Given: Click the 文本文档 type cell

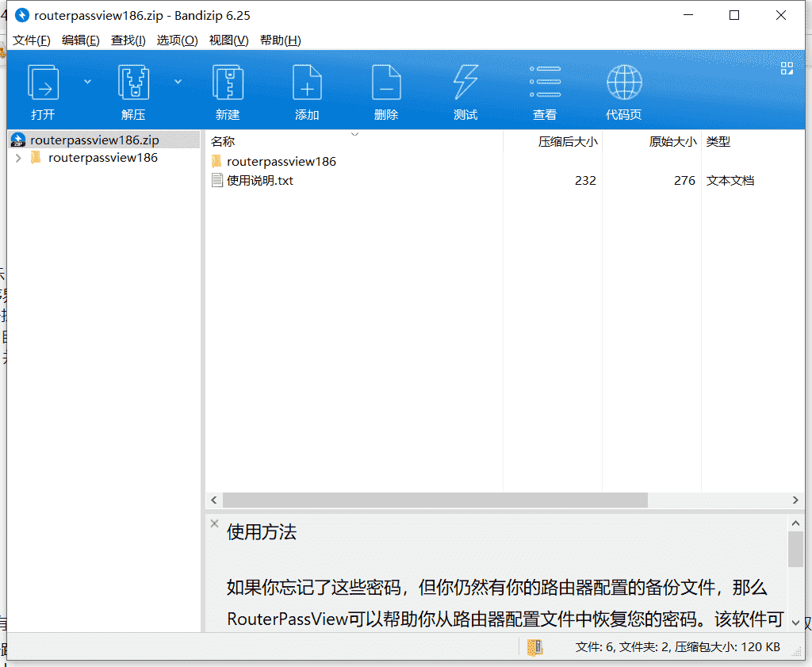Looking at the screenshot, I should 730,181.
